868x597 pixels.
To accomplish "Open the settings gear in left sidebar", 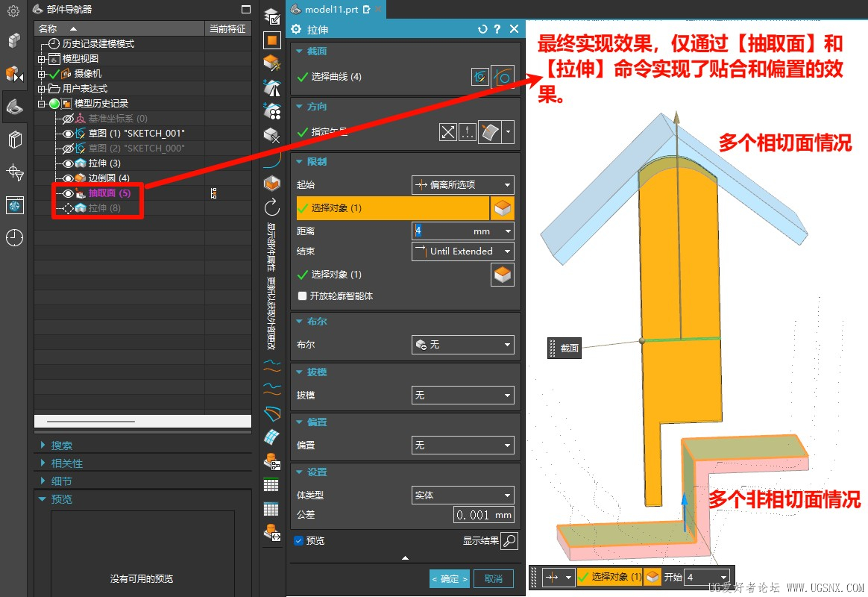I will [13, 11].
